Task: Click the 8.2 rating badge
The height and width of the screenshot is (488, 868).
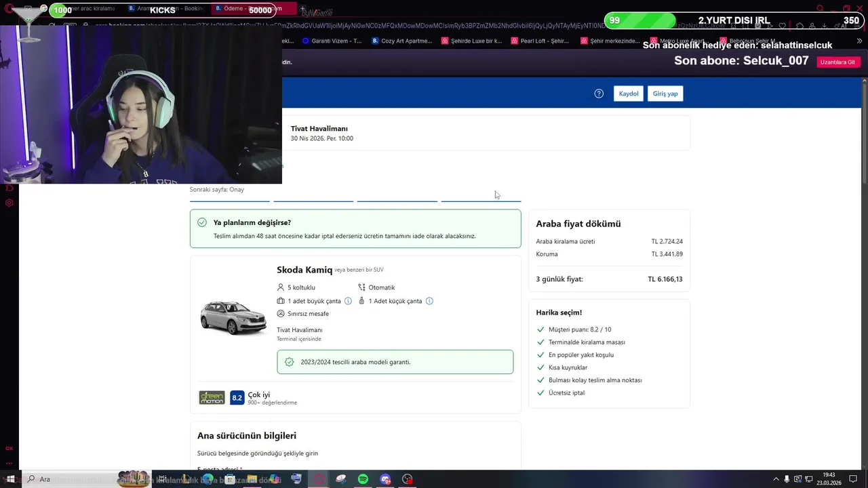Action: (x=237, y=398)
